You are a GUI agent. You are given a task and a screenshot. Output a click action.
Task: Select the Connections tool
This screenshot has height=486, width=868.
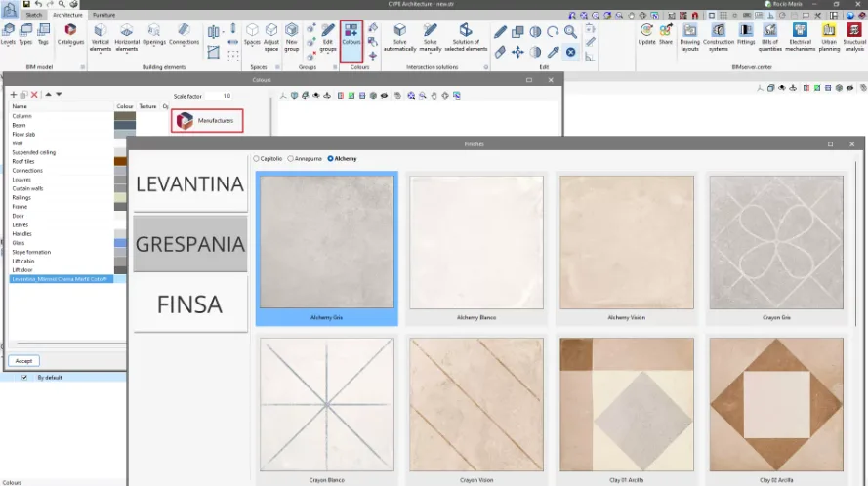[184, 34]
